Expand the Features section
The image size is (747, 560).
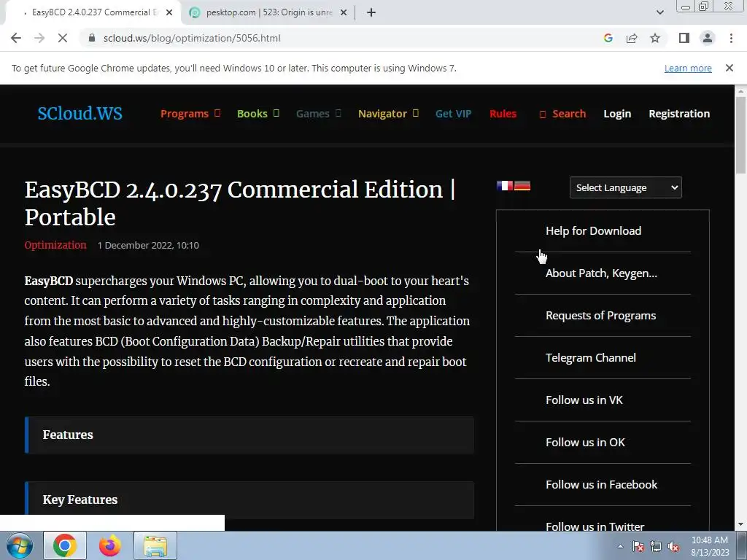(249, 435)
